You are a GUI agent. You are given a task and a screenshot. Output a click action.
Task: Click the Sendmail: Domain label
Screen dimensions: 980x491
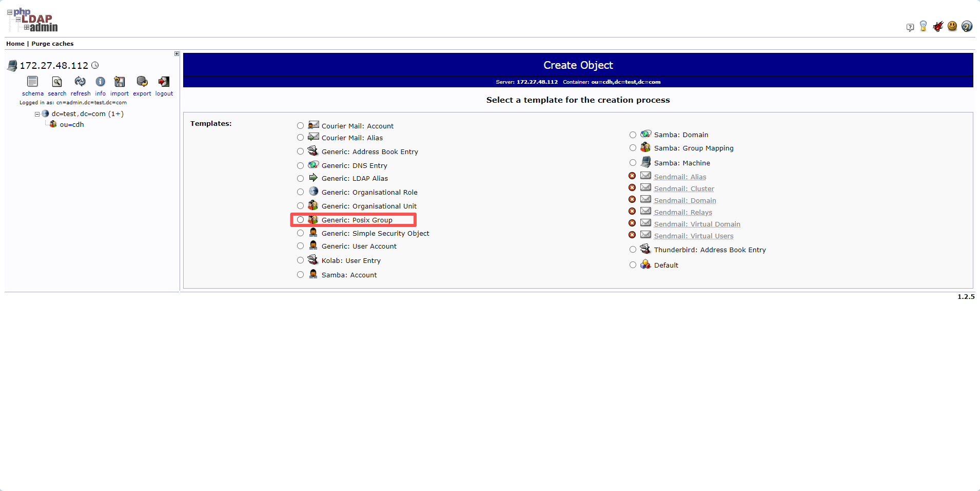tap(685, 201)
